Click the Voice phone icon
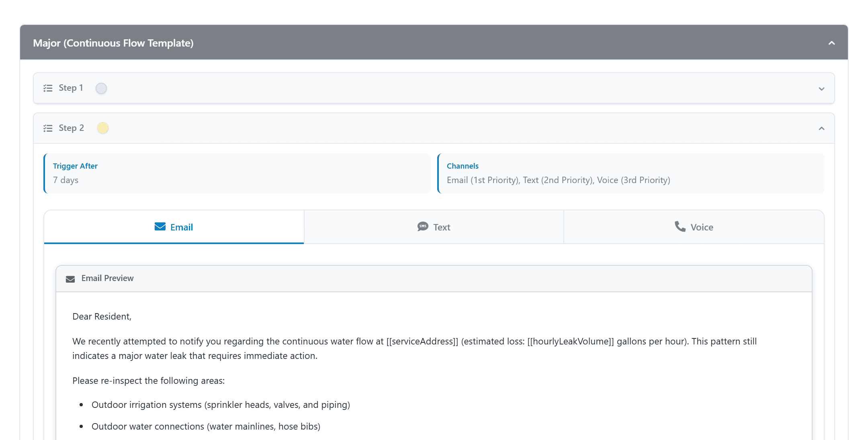Viewport: 868px width, 440px height. click(x=680, y=227)
